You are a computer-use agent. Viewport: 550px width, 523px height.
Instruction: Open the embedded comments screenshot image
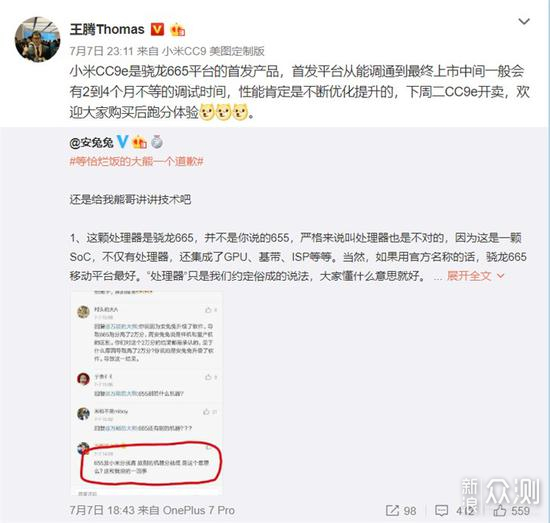[146, 393]
